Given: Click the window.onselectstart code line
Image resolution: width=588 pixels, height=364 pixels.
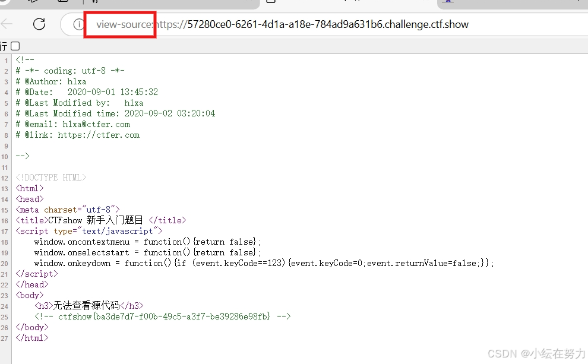Looking at the screenshot, I should click(x=147, y=252).
